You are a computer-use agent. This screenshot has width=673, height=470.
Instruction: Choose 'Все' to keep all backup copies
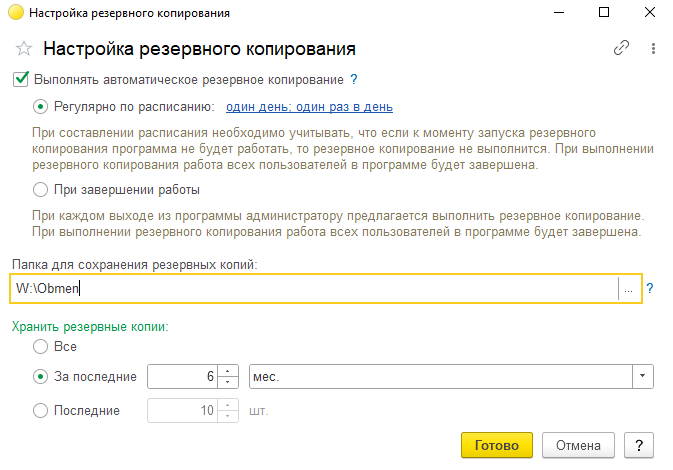tap(41, 346)
